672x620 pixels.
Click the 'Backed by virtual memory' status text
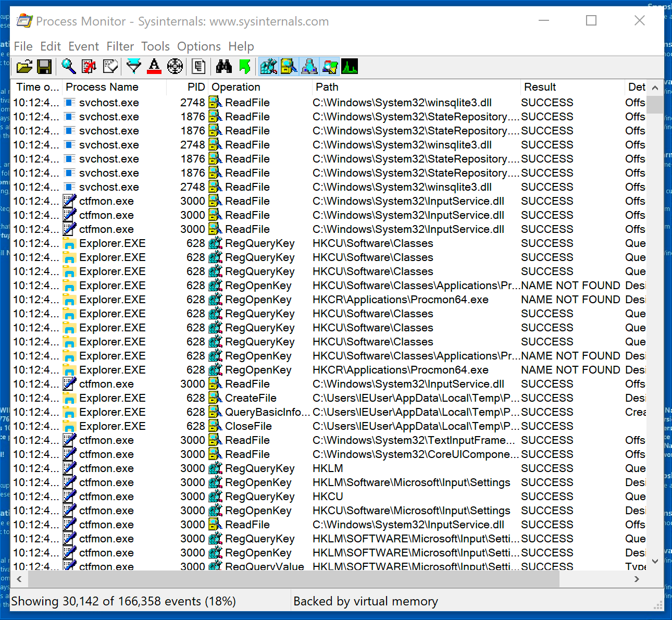[x=366, y=601]
